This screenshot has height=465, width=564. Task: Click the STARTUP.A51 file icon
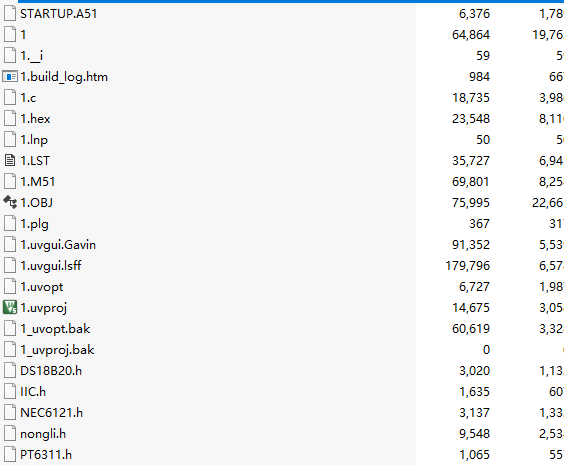point(10,14)
